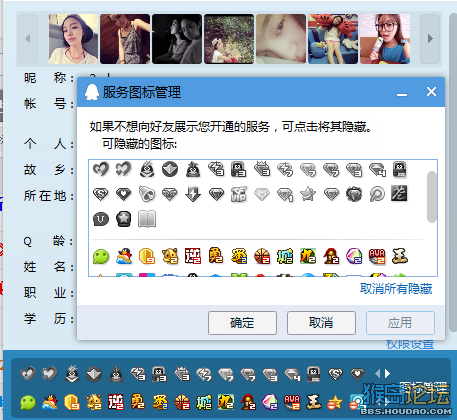This screenshot has height=420, width=457.
Task: Click WeChat icon in profile bottom icon bar
Action: (x=28, y=402)
